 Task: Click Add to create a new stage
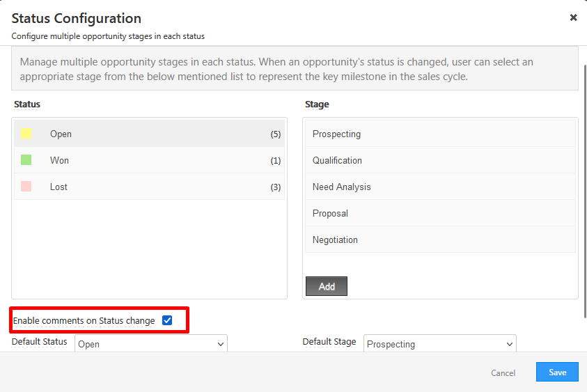click(x=327, y=286)
